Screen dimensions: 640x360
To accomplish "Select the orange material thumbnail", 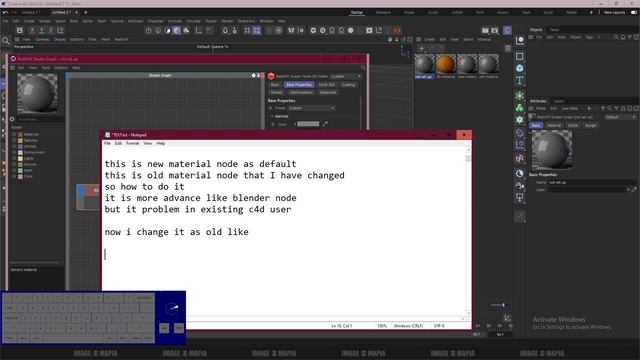I will point(446,64).
